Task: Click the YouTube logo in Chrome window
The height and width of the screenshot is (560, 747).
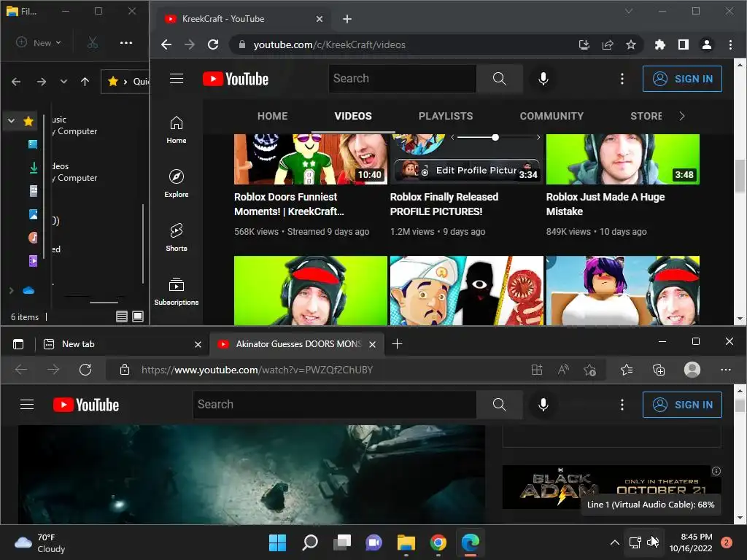Action: (x=236, y=79)
